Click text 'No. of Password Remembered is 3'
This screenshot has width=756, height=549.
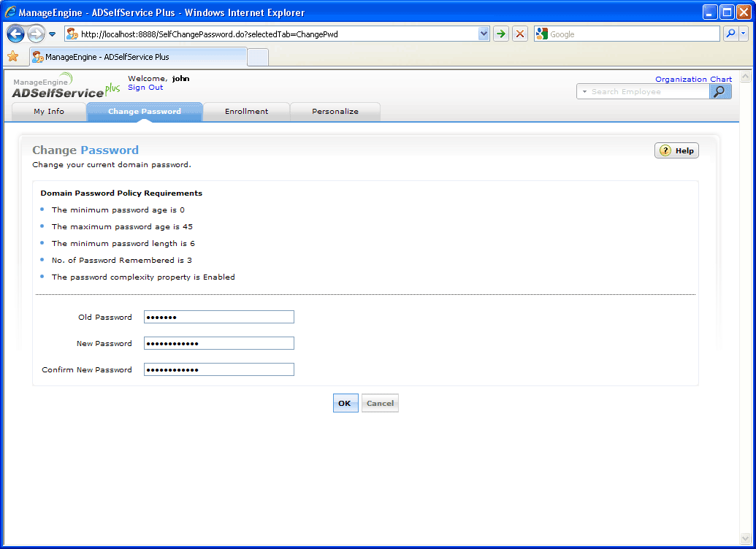point(121,261)
